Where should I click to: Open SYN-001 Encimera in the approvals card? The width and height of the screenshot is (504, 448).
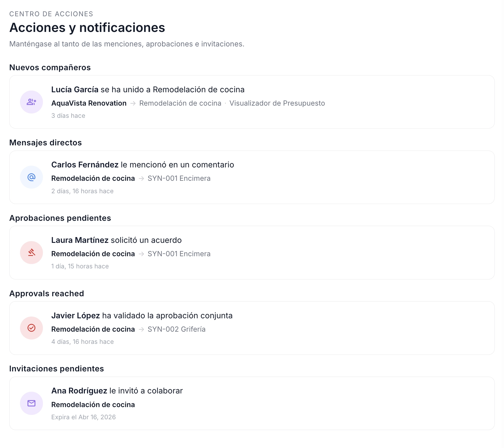[x=179, y=254]
